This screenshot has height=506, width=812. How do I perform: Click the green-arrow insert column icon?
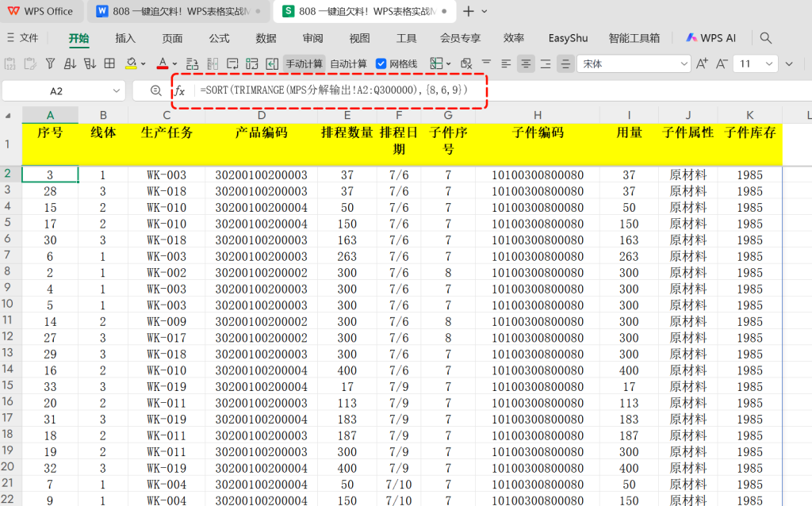tap(272, 63)
